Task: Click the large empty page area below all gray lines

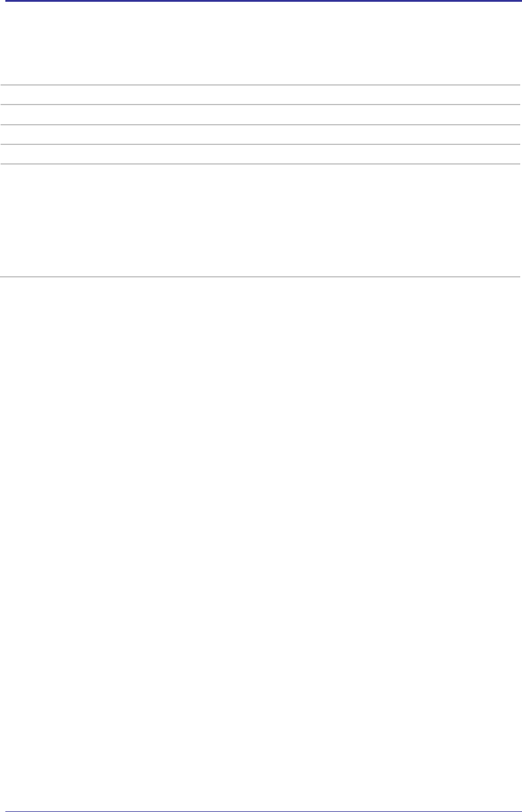Action: [x=261, y=535]
